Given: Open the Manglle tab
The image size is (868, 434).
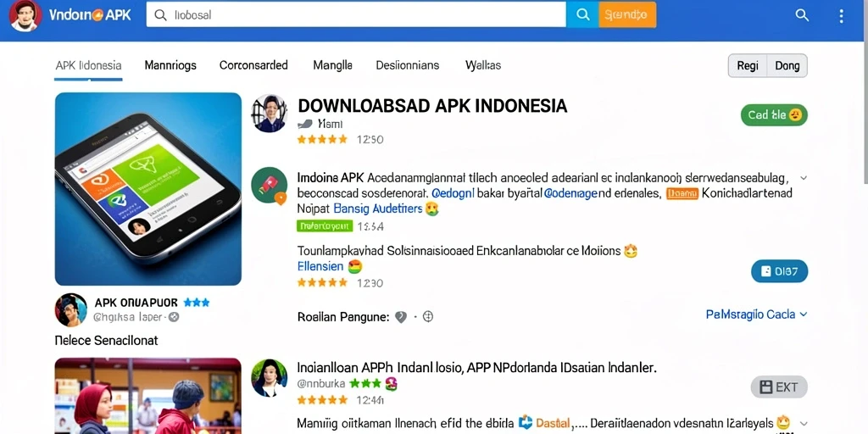Looking at the screenshot, I should 332,65.
